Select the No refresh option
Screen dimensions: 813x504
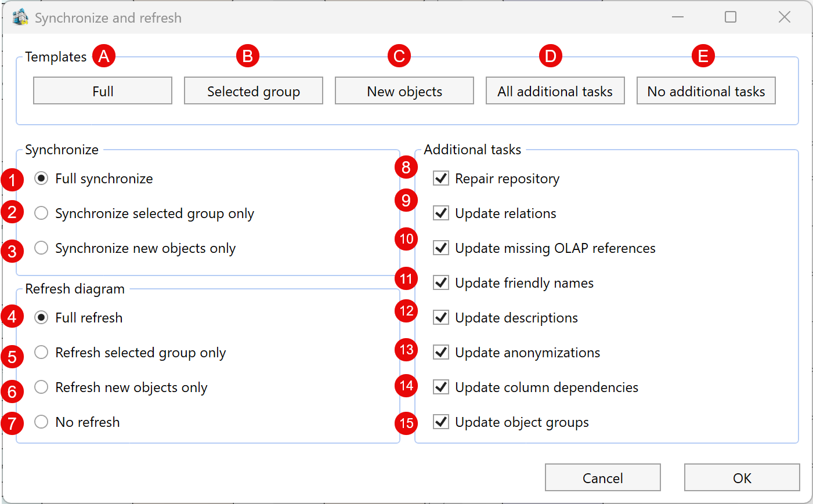pyautogui.click(x=41, y=422)
